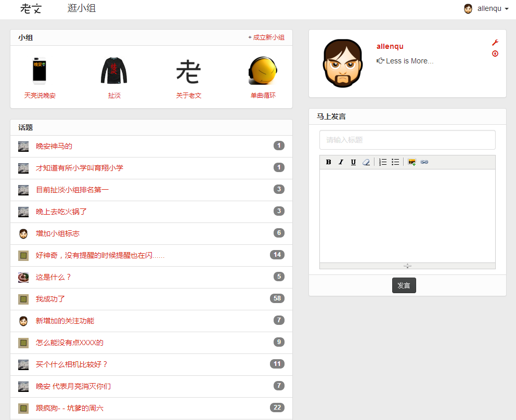
Task: Click the eraser remove-format icon
Action: pos(366,162)
